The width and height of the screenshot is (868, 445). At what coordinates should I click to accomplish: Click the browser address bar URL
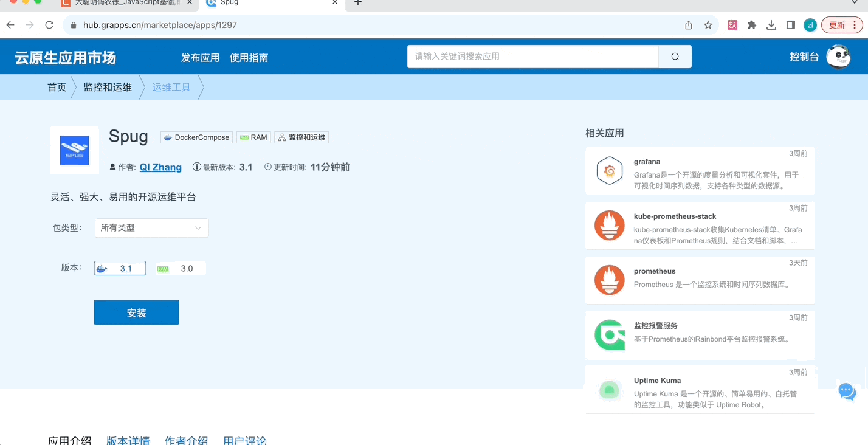click(160, 25)
